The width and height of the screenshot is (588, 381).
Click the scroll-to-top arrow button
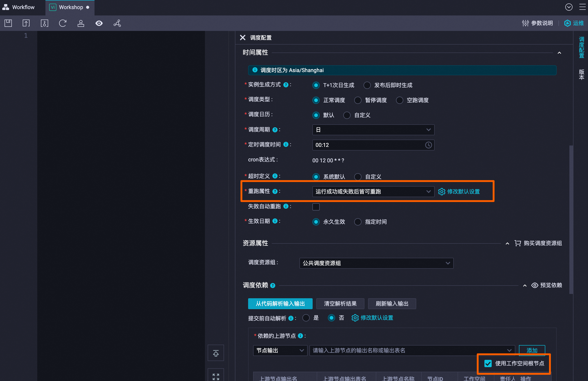[216, 353]
